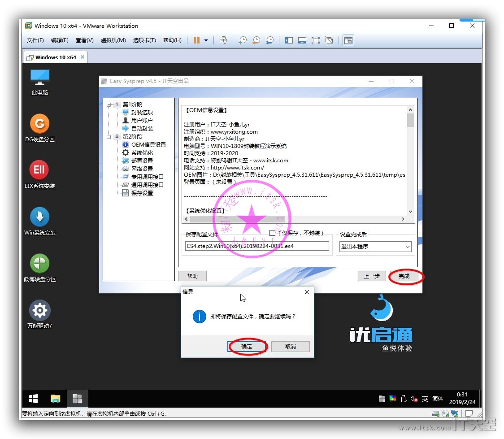504x439 pixels.
Task: Select the Win系统安装 desktop icon
Action: 39,222
